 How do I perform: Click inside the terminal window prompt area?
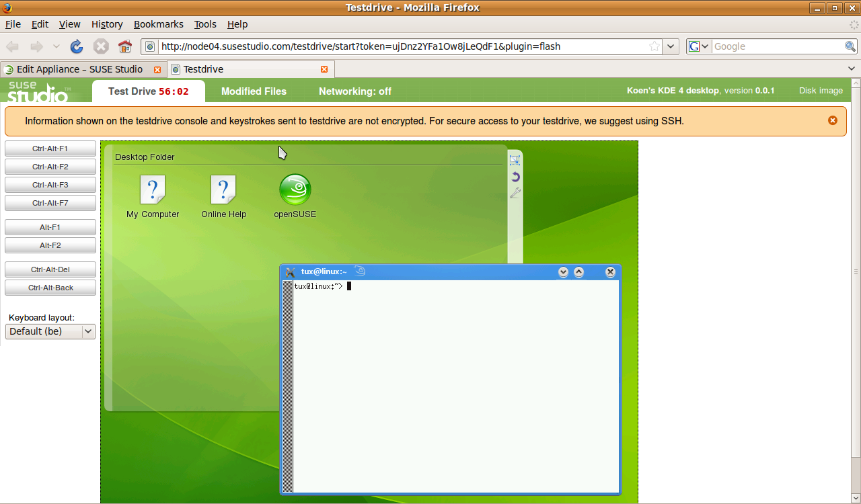[x=455, y=383]
